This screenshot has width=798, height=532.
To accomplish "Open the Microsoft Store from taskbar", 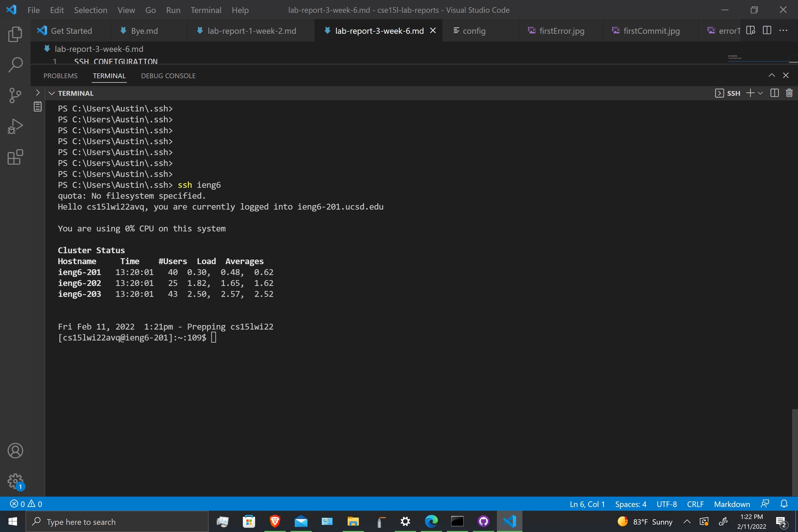I will coord(249,521).
